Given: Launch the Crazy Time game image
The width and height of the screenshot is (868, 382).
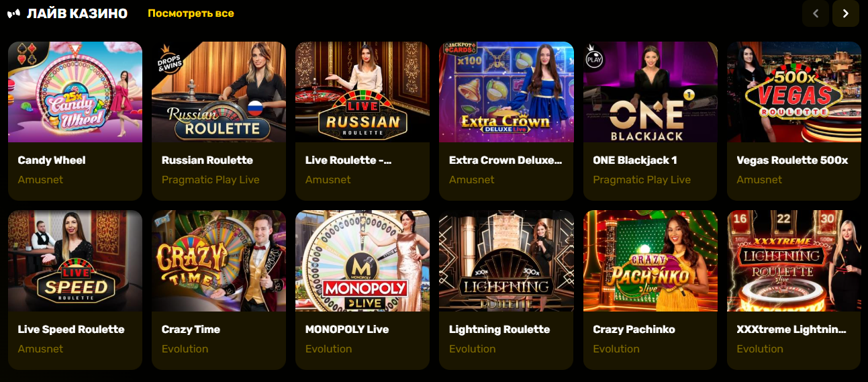Looking at the screenshot, I should click(x=219, y=261).
